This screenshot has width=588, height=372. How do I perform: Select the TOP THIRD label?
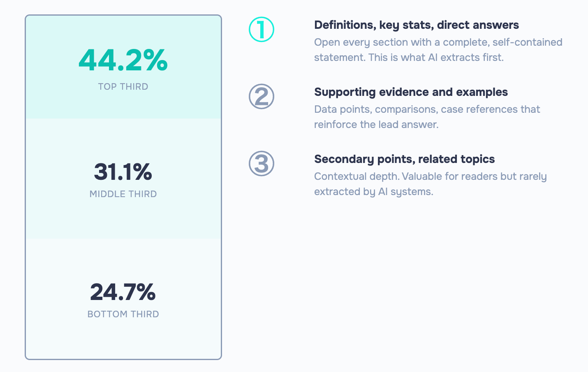(x=123, y=86)
